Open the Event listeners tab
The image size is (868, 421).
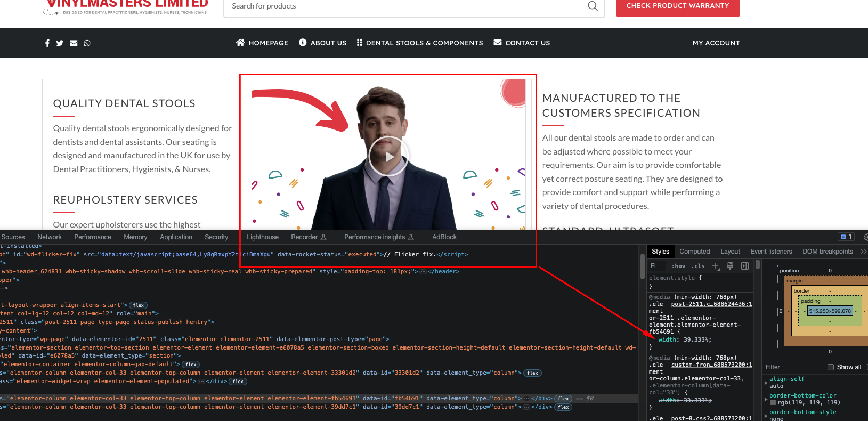[x=771, y=252]
